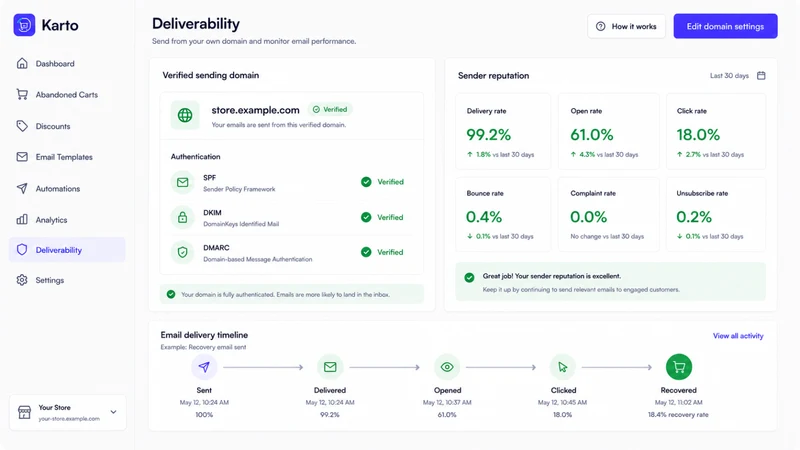Click the DMARC Verified check mark

(366, 252)
